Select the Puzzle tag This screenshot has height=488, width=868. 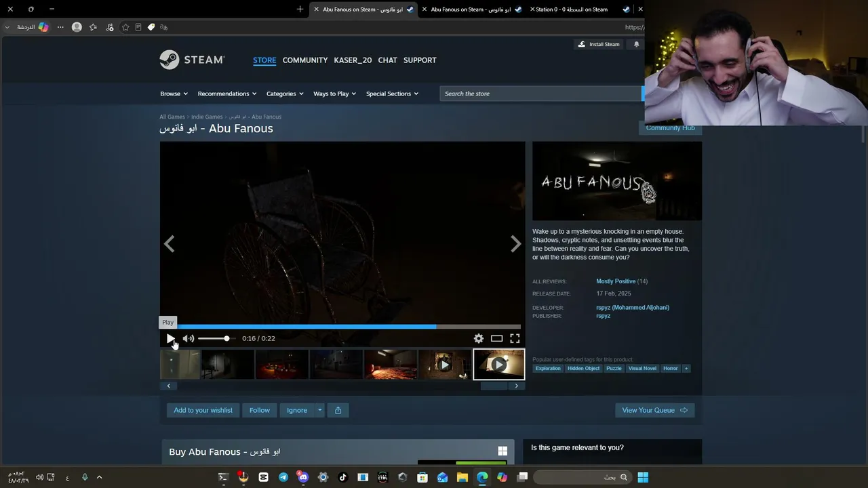pyautogui.click(x=614, y=369)
